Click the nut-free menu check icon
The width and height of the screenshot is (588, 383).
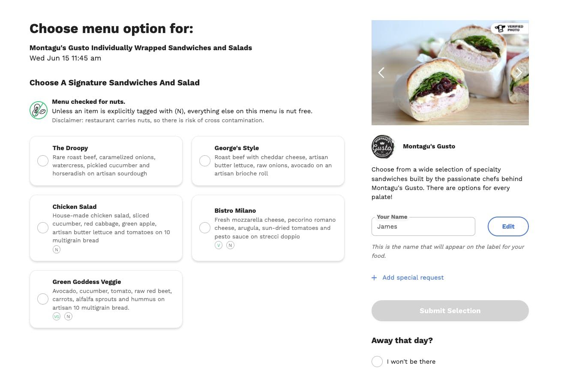click(x=38, y=110)
